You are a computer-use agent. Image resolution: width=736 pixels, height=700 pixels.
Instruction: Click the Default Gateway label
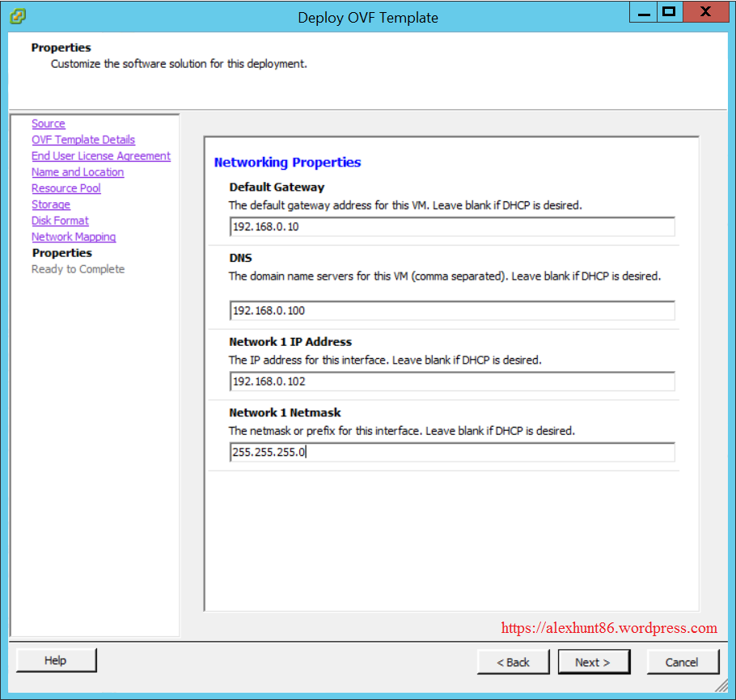pyautogui.click(x=277, y=188)
